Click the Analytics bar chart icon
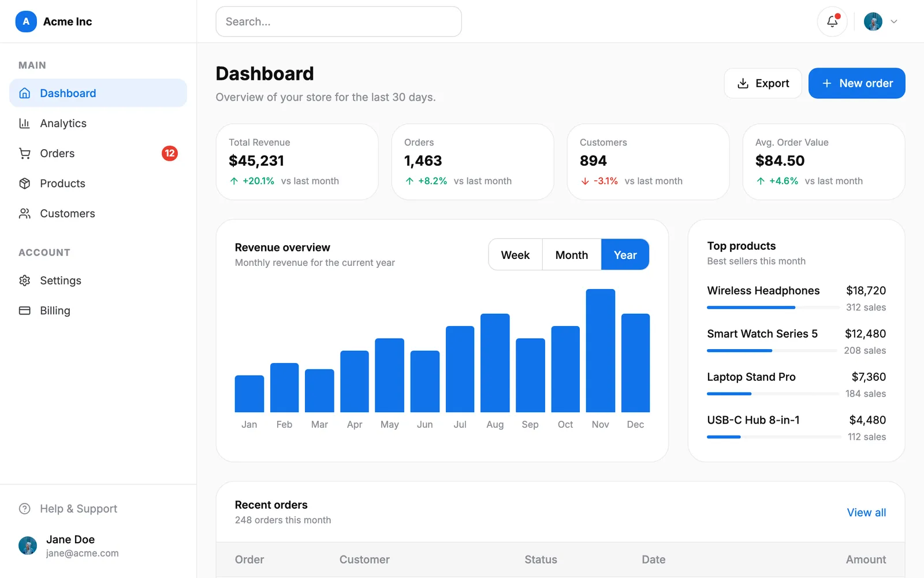 [x=25, y=123]
